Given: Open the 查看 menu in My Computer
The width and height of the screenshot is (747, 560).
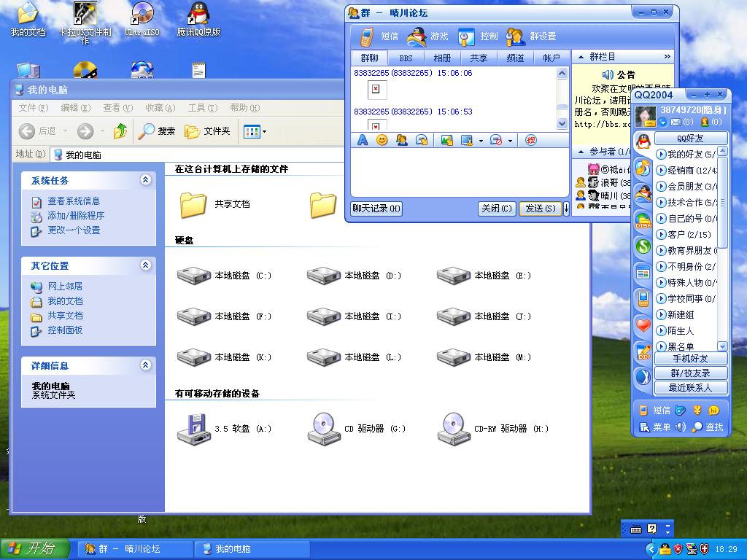Looking at the screenshot, I should coord(117,108).
